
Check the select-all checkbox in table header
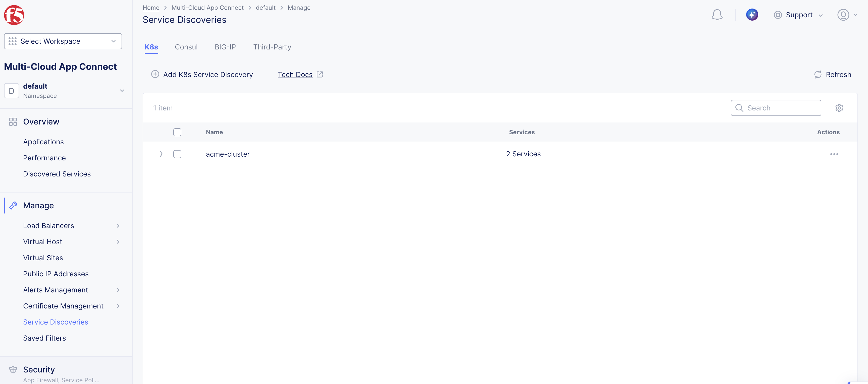tap(177, 132)
